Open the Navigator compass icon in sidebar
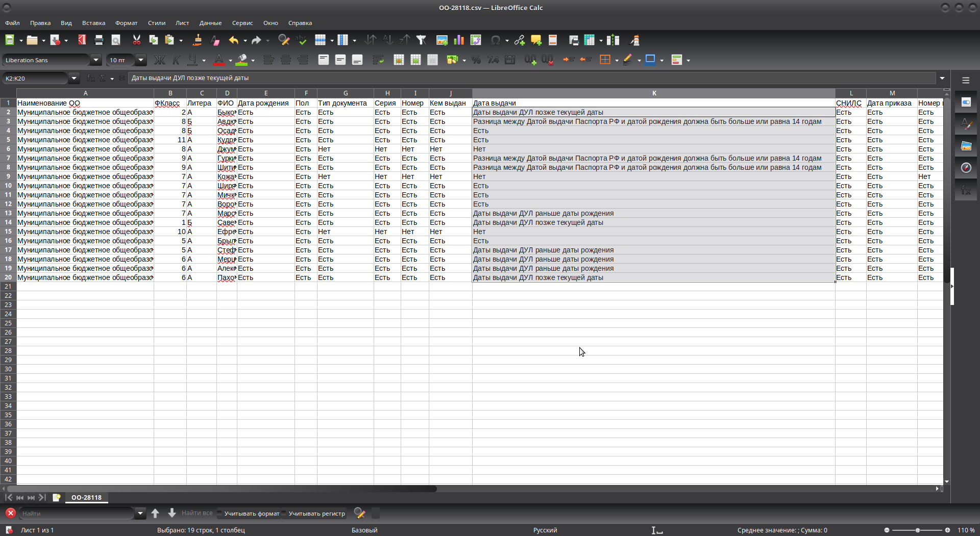 click(x=966, y=168)
